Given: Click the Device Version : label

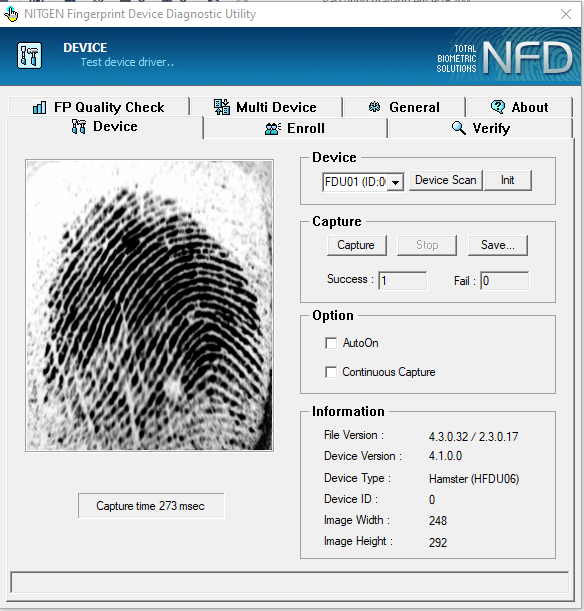Looking at the screenshot, I should click(x=363, y=456).
